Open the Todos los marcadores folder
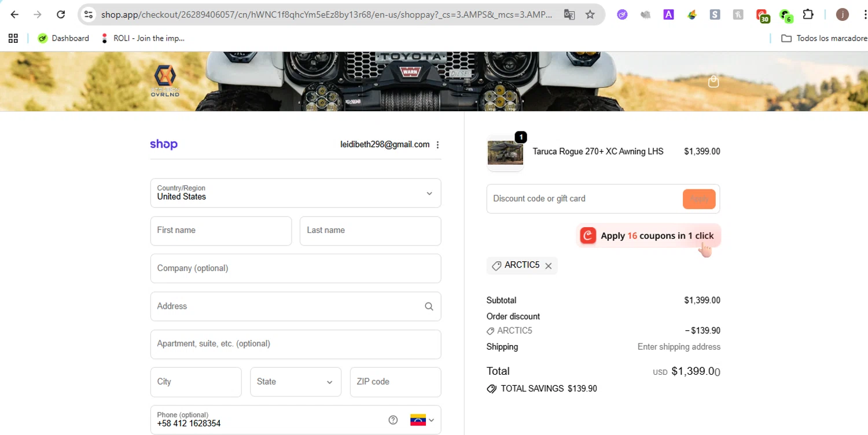 pos(825,38)
